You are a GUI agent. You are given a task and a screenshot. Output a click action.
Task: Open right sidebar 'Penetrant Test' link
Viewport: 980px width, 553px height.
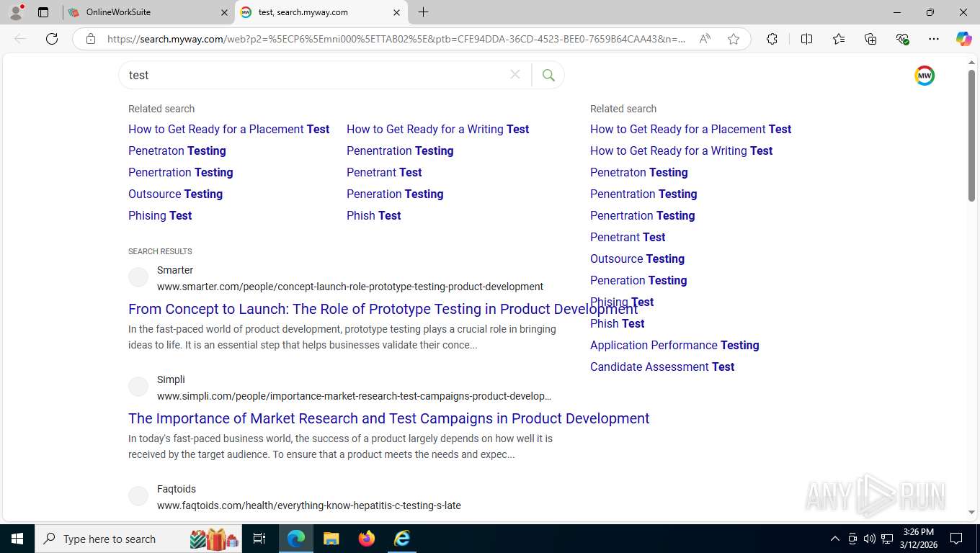click(628, 237)
